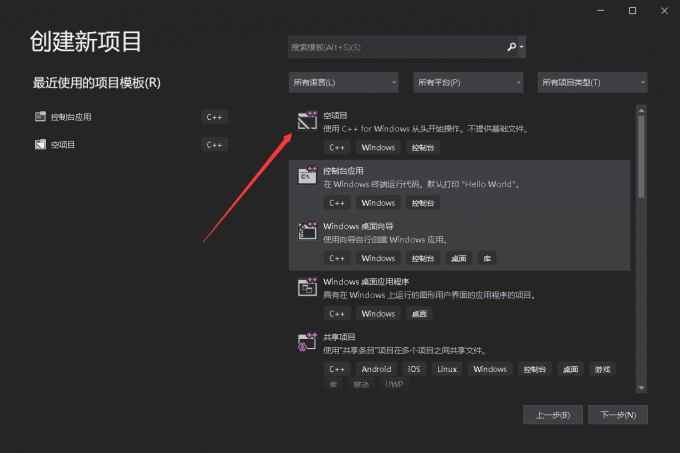Select the Windows 桌面应用程序 template title
Image resolution: width=680 pixels, height=453 pixels.
pos(366,282)
